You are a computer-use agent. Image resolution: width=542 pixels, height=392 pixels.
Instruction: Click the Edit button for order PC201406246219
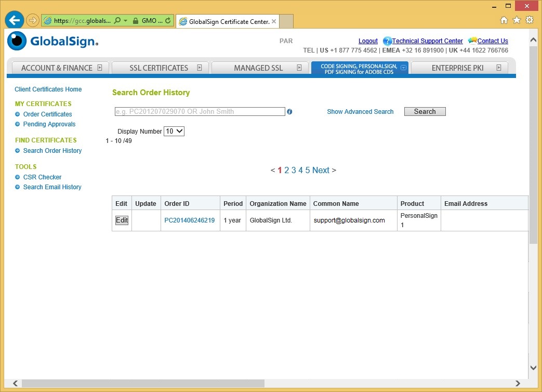point(122,220)
